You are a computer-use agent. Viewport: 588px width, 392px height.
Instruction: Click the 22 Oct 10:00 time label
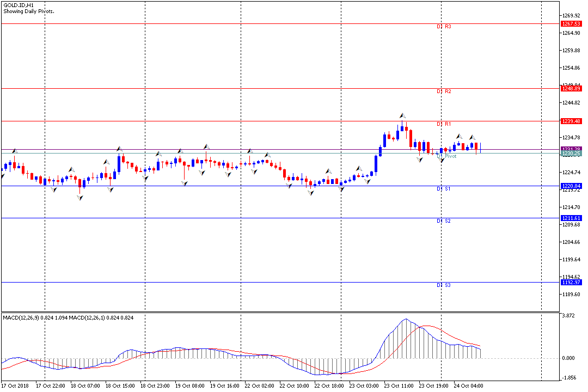point(295,386)
